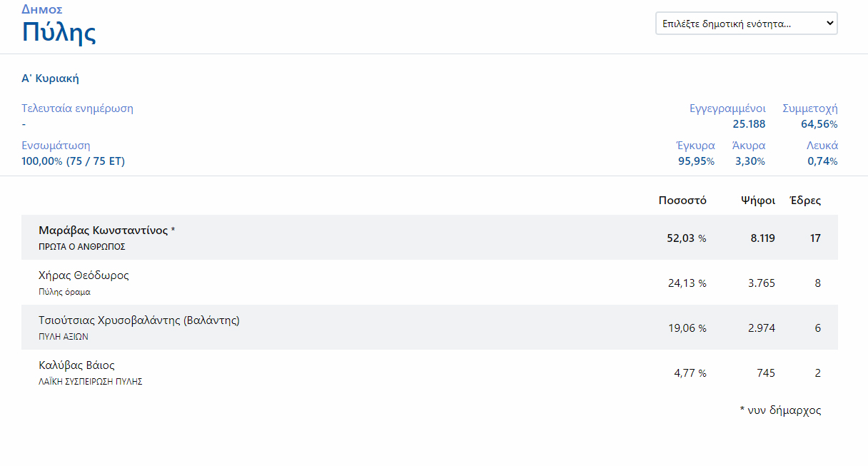The height and width of the screenshot is (466, 868).
Task: Click the Έγκυρα percentage 95,95%
Action: (696, 161)
